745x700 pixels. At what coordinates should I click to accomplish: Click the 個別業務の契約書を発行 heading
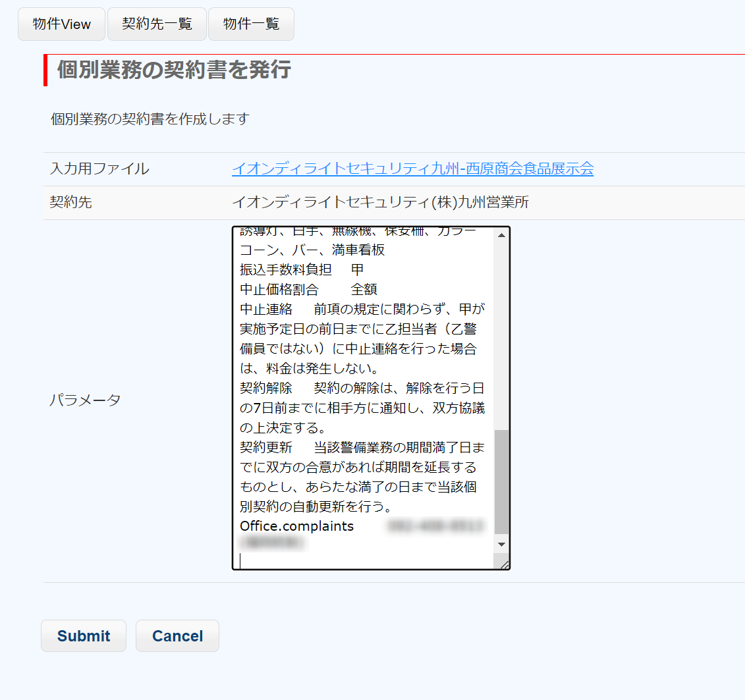point(174,70)
